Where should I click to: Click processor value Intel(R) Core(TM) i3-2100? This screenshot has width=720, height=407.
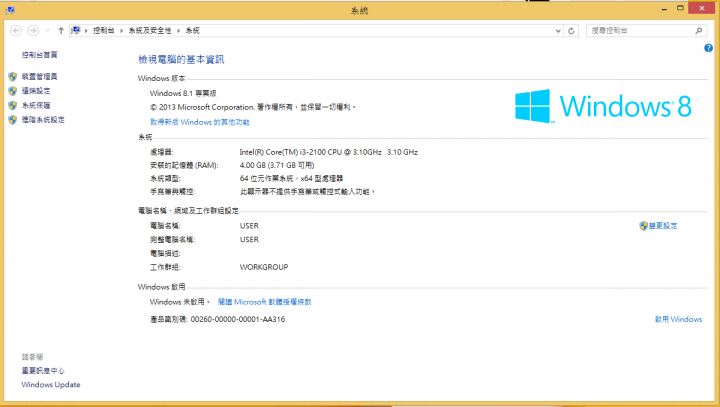pos(328,152)
